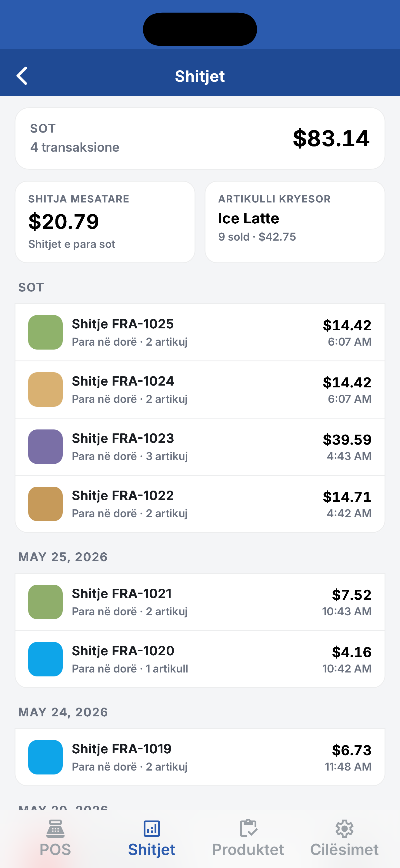This screenshot has height=868, width=400.
Task: Open the Shitja Mesatare $20.79 card
Action: tap(105, 222)
